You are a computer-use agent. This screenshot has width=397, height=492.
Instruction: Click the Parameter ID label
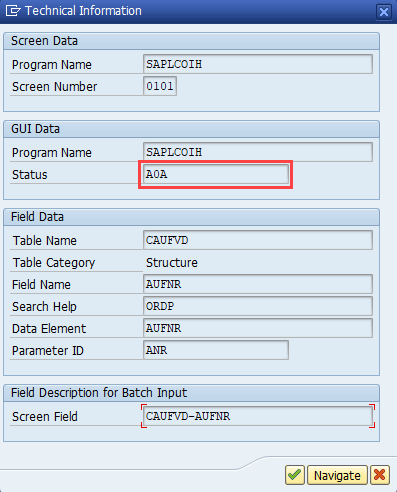[48, 351]
